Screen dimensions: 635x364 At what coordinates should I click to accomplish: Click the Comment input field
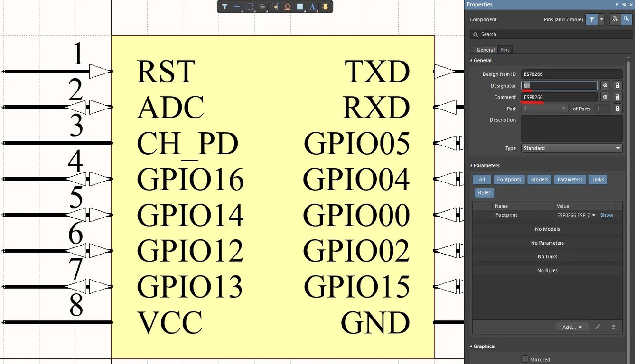[559, 97]
